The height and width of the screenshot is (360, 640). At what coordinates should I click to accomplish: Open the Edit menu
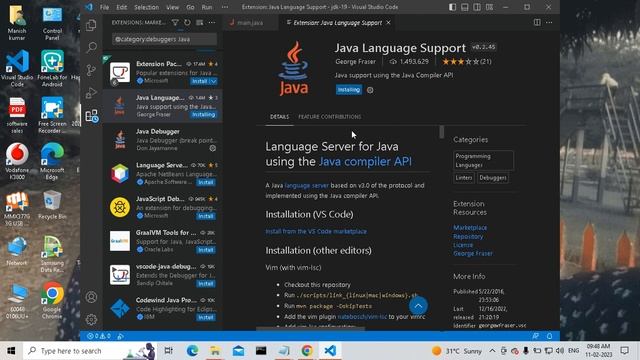pyautogui.click(x=121, y=7)
